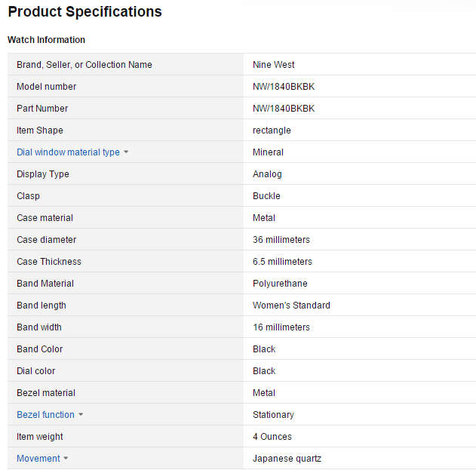The image size is (476, 473).
Task: Select the Analog display type value
Action: pyautogui.click(x=267, y=174)
